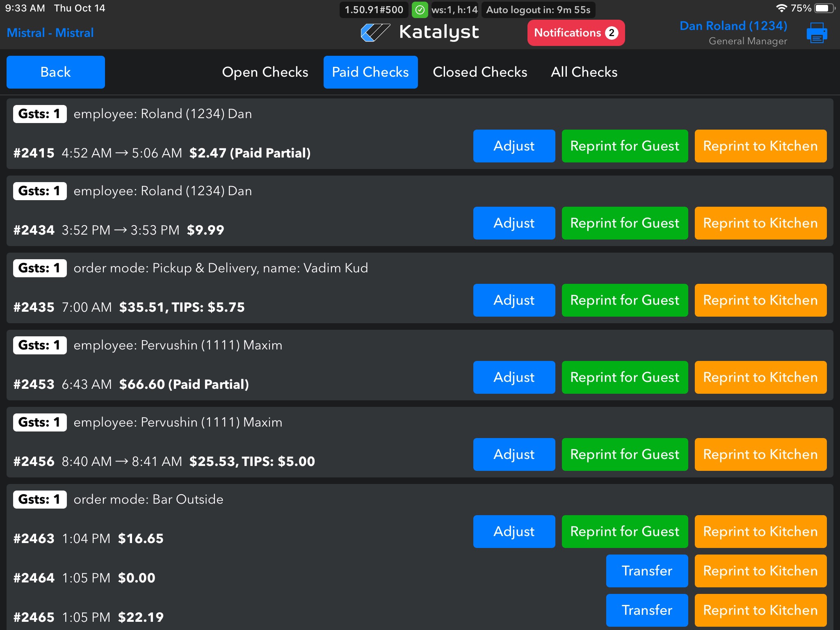Viewport: 840px width, 630px height.
Task: Transfer check #2465
Action: pyautogui.click(x=647, y=610)
